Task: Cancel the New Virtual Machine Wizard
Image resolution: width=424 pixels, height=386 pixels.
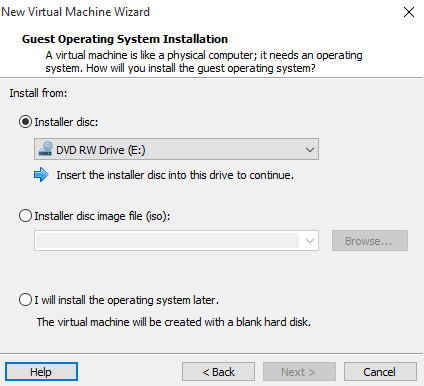Action: (380, 372)
